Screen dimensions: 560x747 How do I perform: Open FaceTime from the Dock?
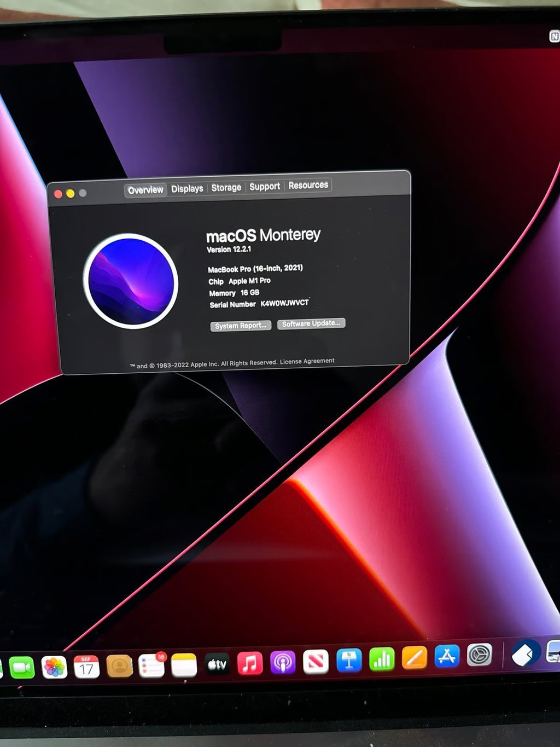(x=22, y=668)
